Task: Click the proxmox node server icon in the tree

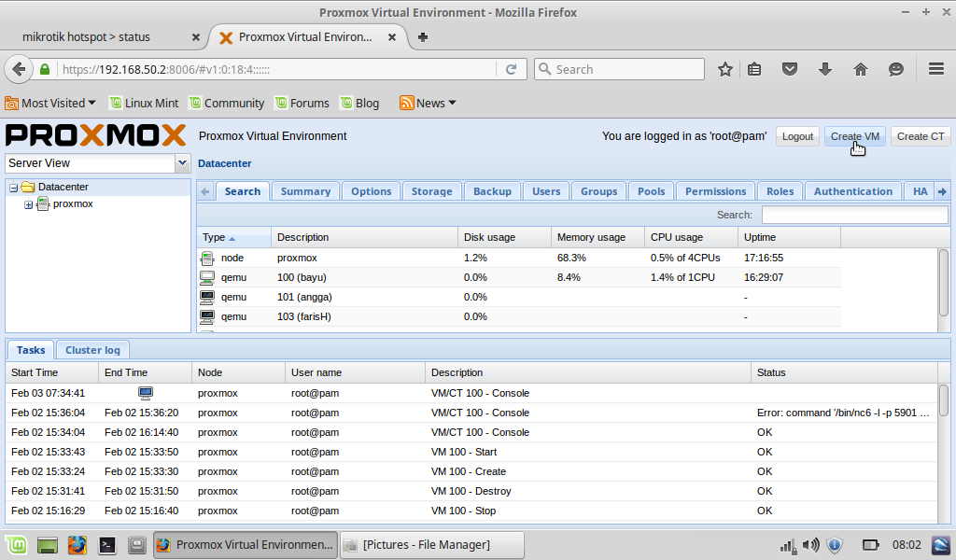Action: pos(43,204)
